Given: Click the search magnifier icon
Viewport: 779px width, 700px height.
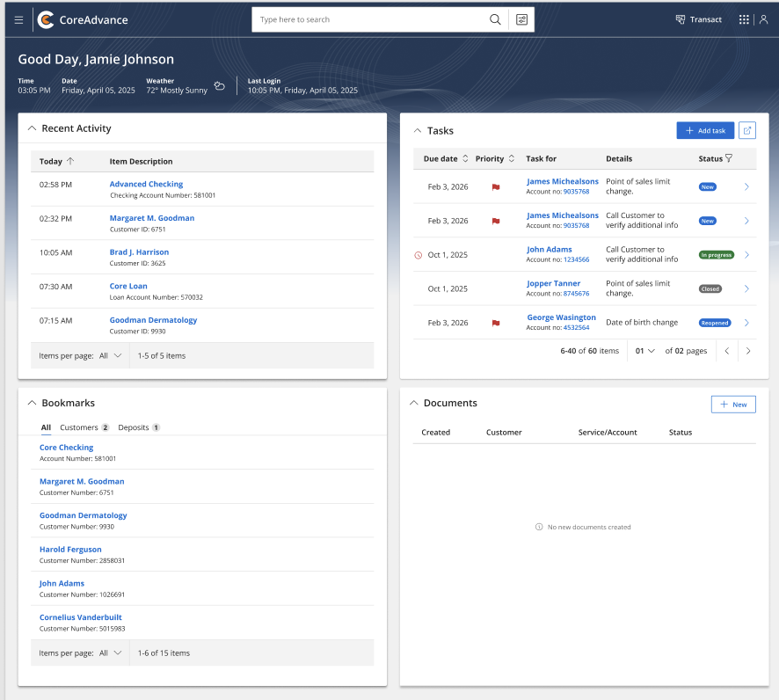Looking at the screenshot, I should (x=495, y=19).
